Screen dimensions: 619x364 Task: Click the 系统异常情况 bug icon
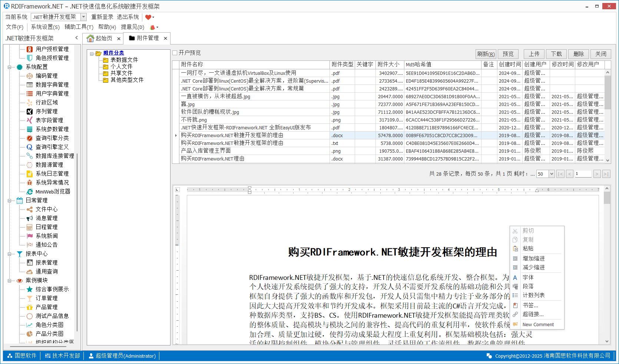(x=30, y=183)
